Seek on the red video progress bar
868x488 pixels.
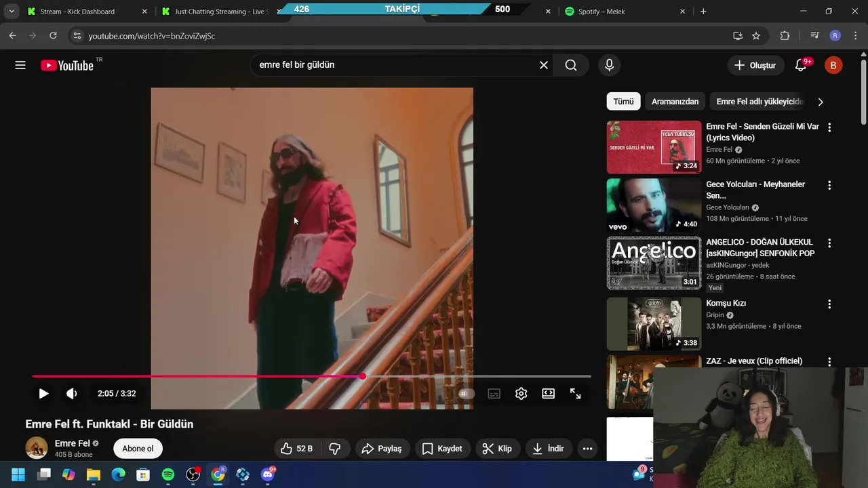click(311, 376)
